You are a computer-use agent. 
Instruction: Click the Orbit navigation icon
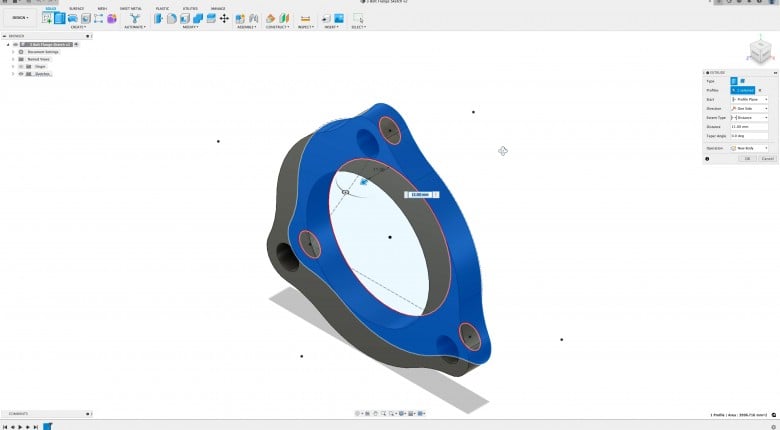357,414
